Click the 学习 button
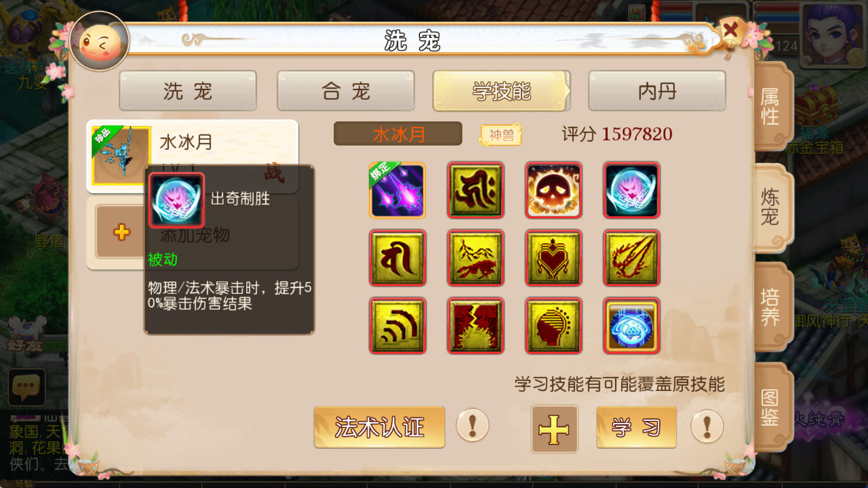The height and width of the screenshot is (488, 868). (x=636, y=427)
